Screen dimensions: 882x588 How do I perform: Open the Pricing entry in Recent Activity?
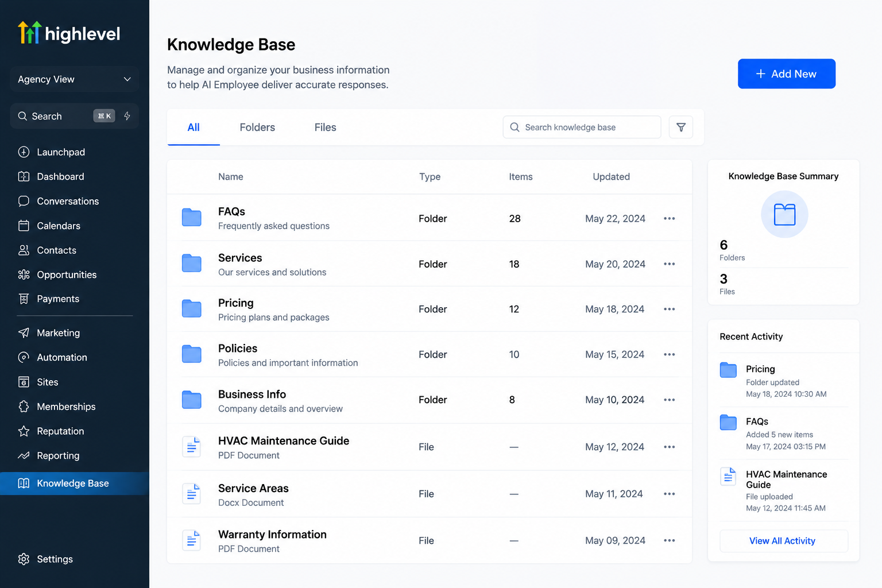[784, 381]
